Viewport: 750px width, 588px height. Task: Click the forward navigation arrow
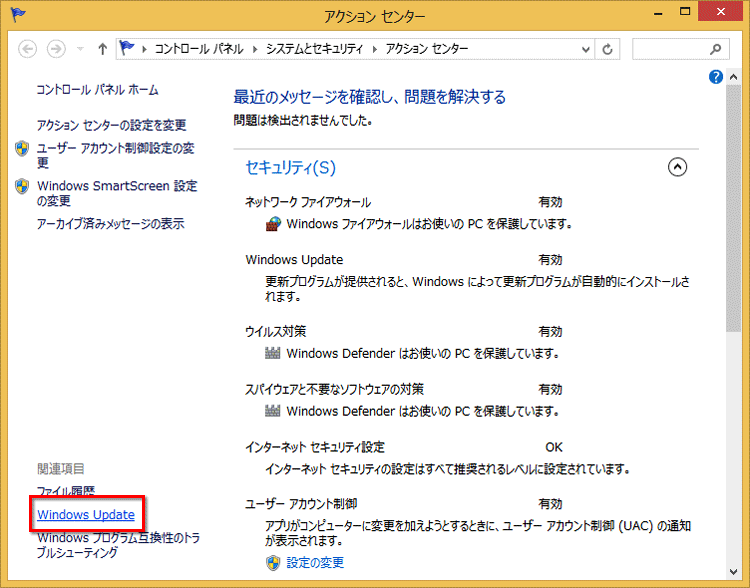click(57, 49)
